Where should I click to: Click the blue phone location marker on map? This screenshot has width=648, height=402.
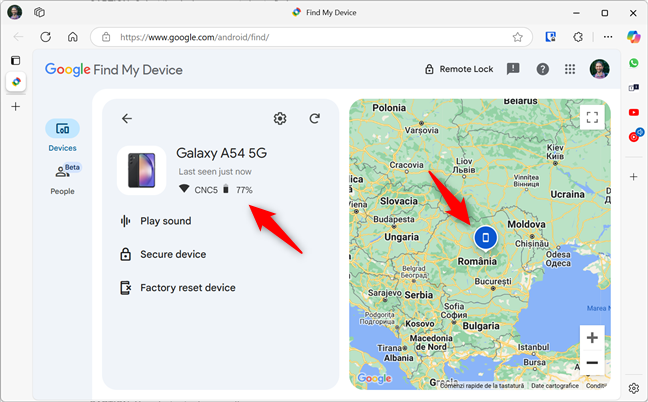click(486, 238)
